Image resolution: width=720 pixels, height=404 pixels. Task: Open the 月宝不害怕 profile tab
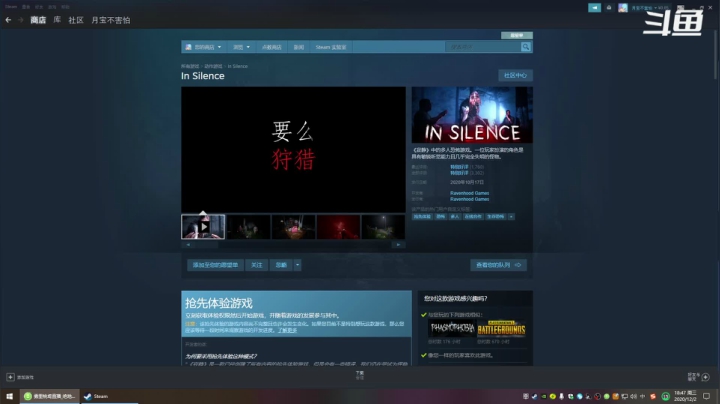[x=111, y=20]
